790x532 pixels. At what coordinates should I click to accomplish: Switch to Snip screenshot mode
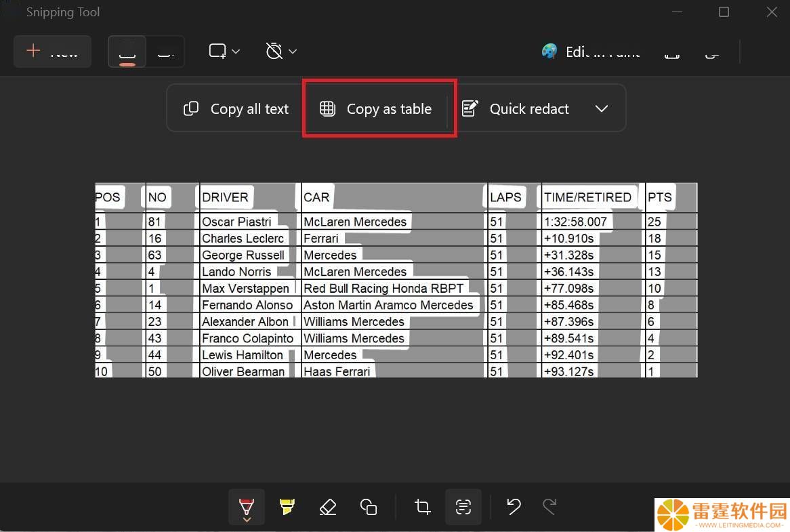point(127,52)
